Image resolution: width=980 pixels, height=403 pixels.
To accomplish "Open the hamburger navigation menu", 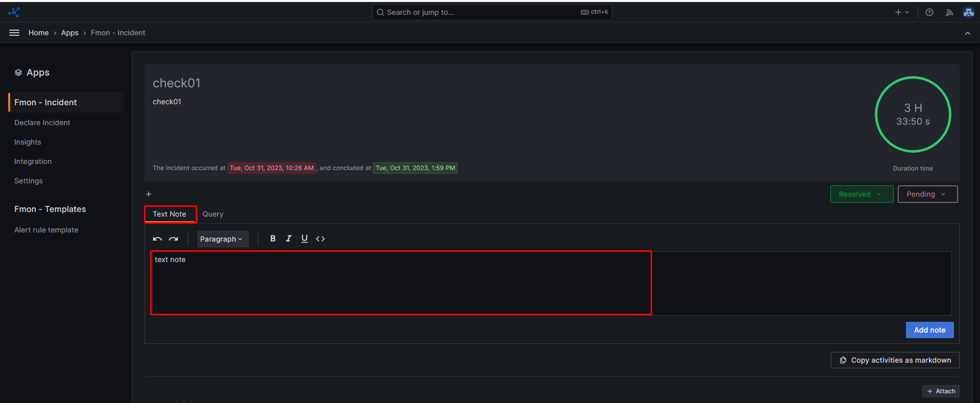I will [14, 33].
